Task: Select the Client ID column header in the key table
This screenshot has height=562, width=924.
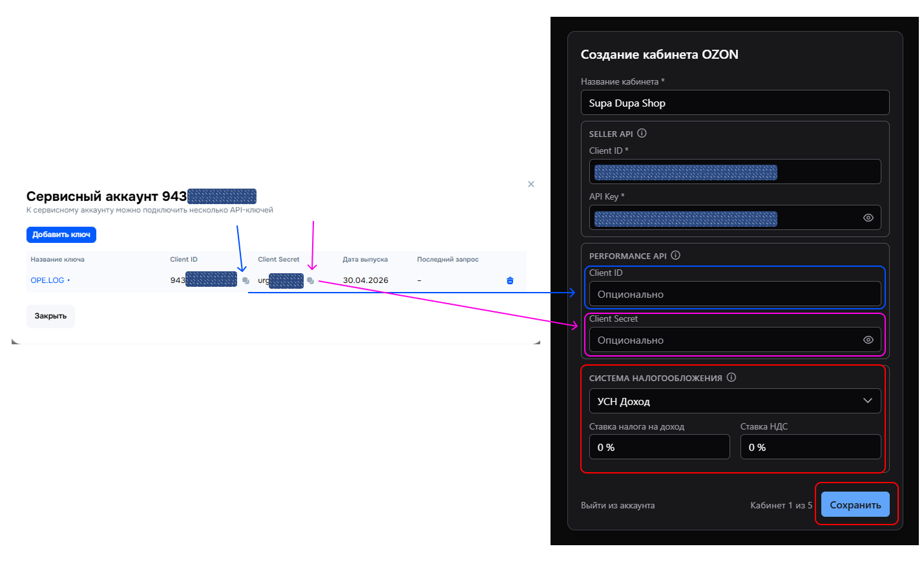Action: pos(184,260)
